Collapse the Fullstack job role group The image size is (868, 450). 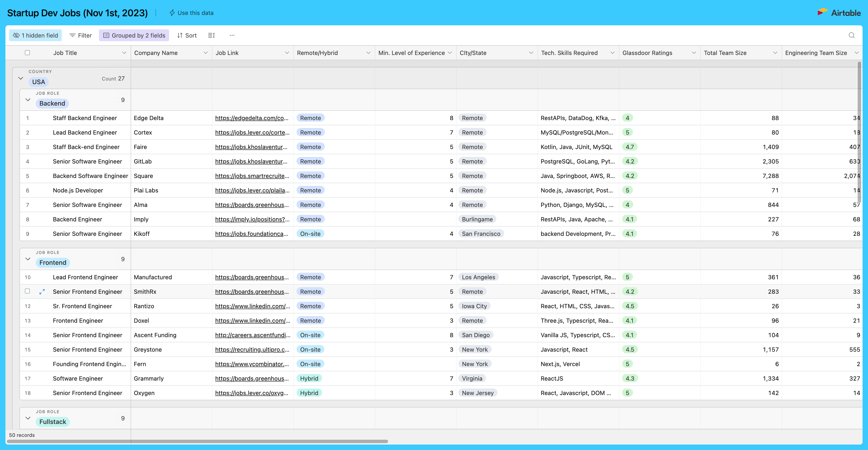(28, 418)
